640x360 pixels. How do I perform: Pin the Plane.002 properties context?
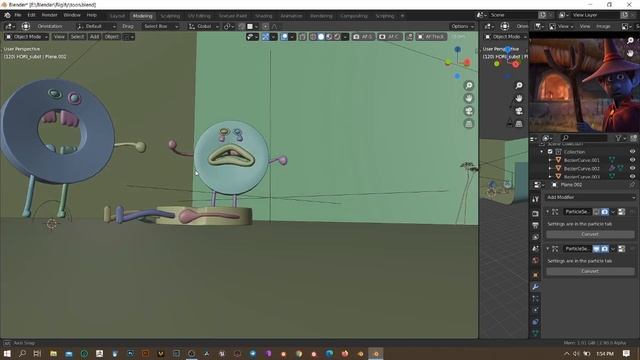coord(632,184)
